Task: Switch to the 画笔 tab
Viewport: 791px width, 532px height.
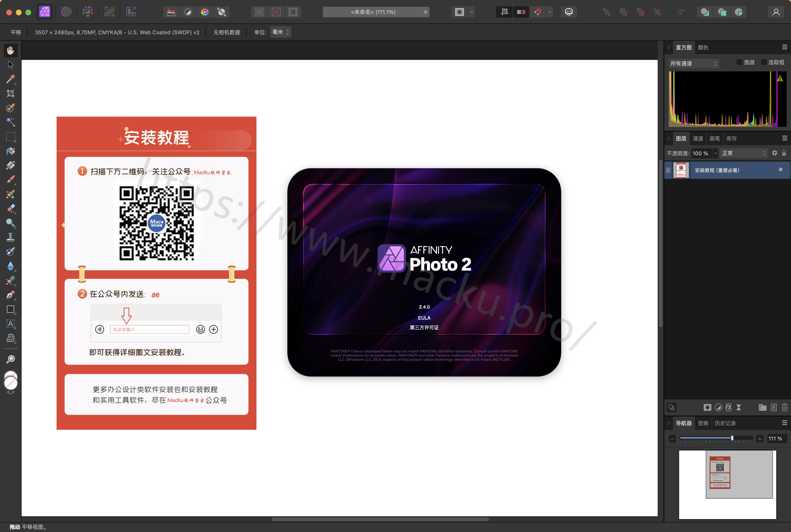Action: tap(714, 139)
